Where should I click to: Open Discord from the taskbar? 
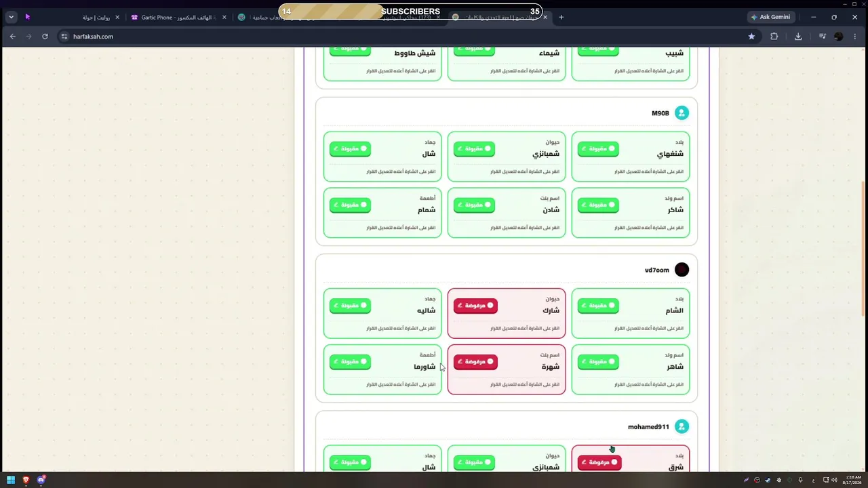41,480
